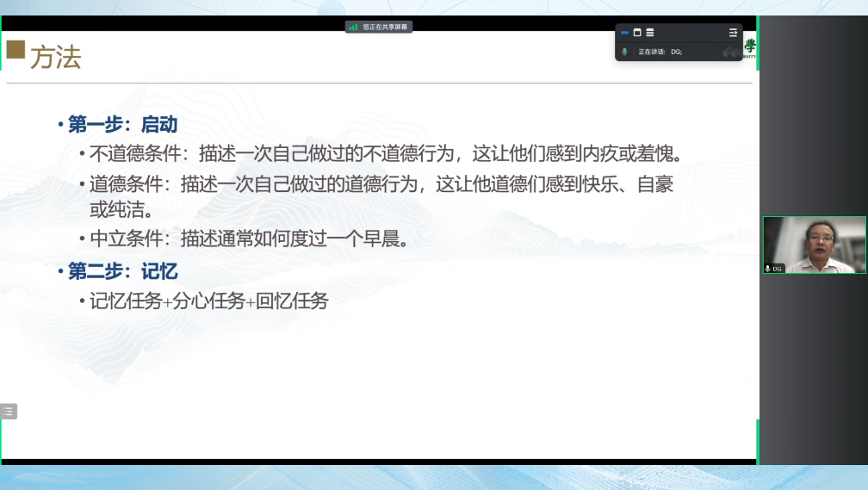
Task: Click the '第一步：启动' heading
Action: click(x=122, y=125)
